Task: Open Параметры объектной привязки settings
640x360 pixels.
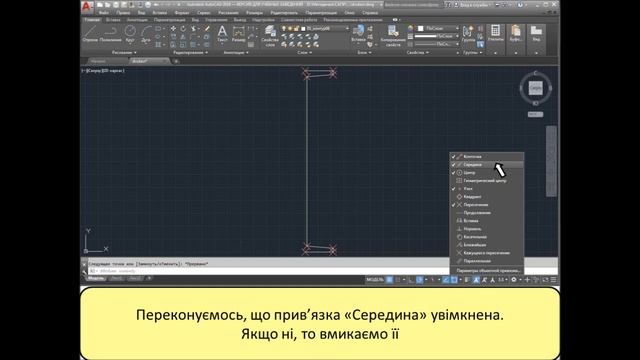Action: (487, 271)
